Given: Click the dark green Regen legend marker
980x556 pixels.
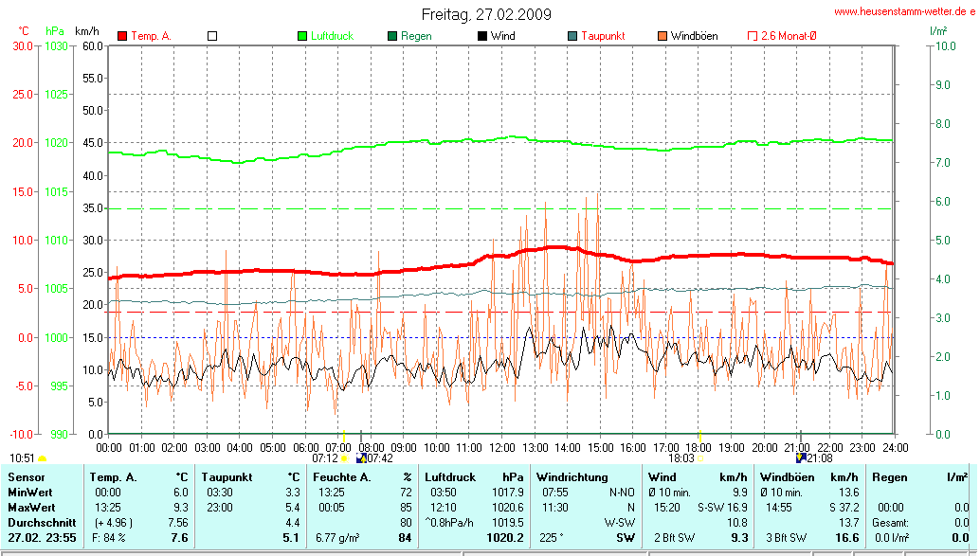Looking at the screenshot, I should (x=392, y=36).
